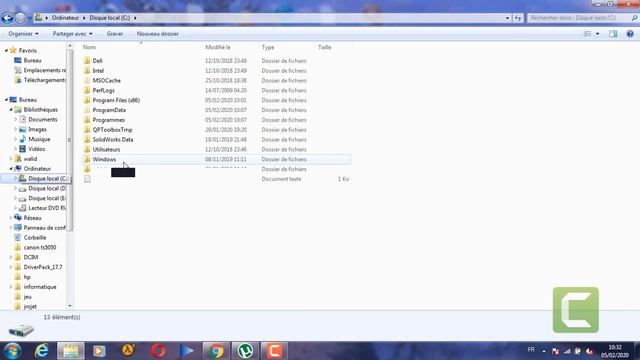This screenshot has height=360, width=640.
Task: Open Google Chrome from the taskbar
Action: click(216, 351)
